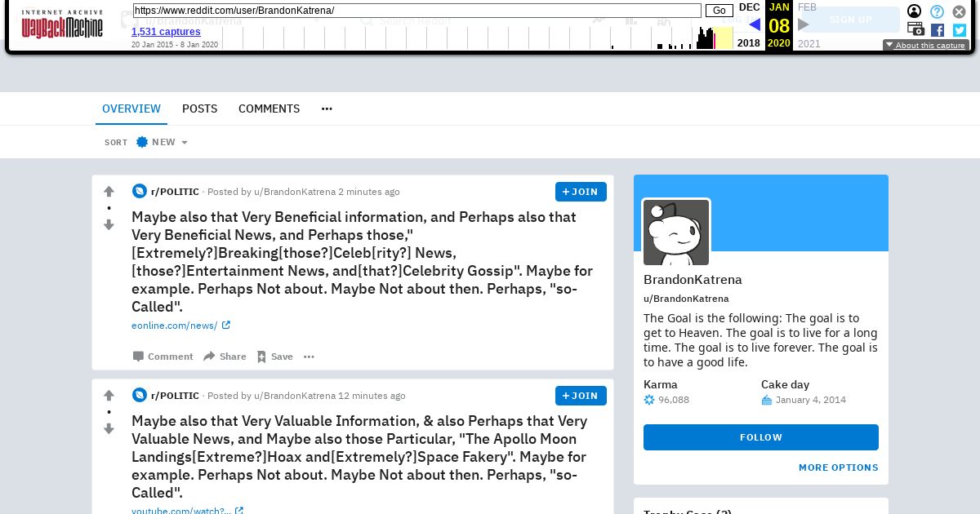The height and width of the screenshot is (514, 980).
Task: Open Wayback help question mark icon
Action: tap(937, 11)
